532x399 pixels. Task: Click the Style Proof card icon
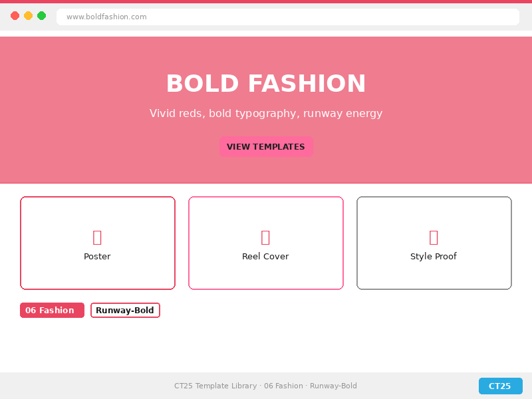point(434,237)
